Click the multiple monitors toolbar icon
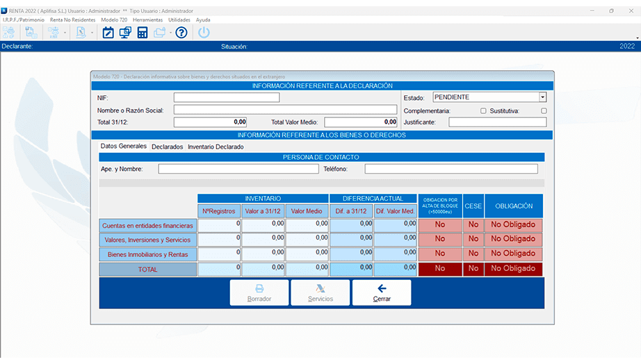Screen dimensions: 641x364 click(125, 32)
